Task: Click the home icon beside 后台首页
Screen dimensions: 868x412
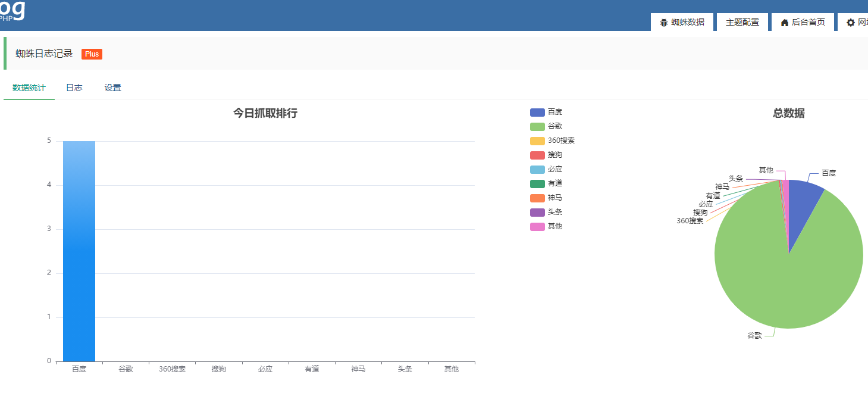Action: (x=785, y=23)
